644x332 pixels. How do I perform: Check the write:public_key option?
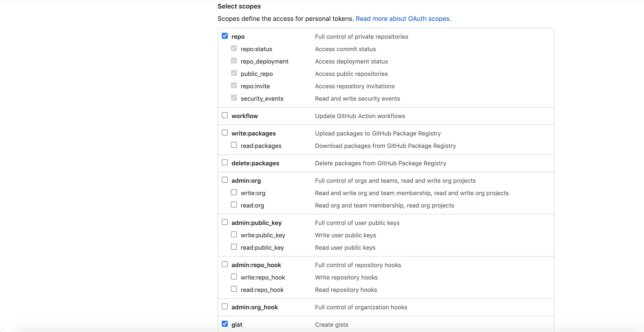coord(234,235)
